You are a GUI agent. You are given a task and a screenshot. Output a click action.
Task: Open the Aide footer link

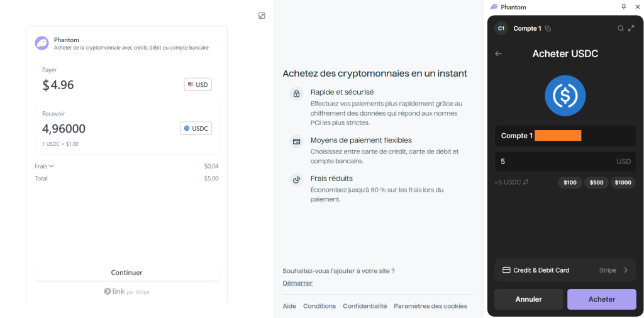289,306
